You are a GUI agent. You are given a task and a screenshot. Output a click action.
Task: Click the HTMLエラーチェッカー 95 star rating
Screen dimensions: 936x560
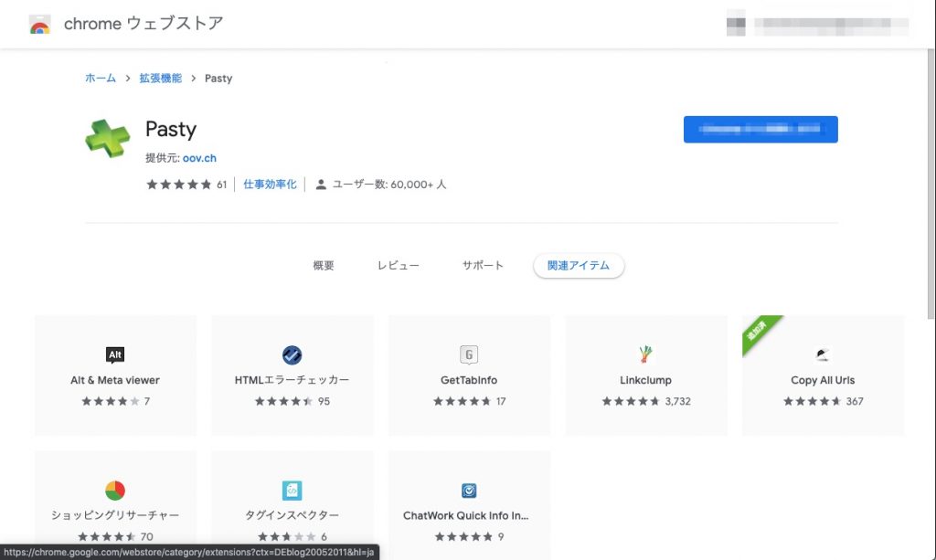point(283,401)
